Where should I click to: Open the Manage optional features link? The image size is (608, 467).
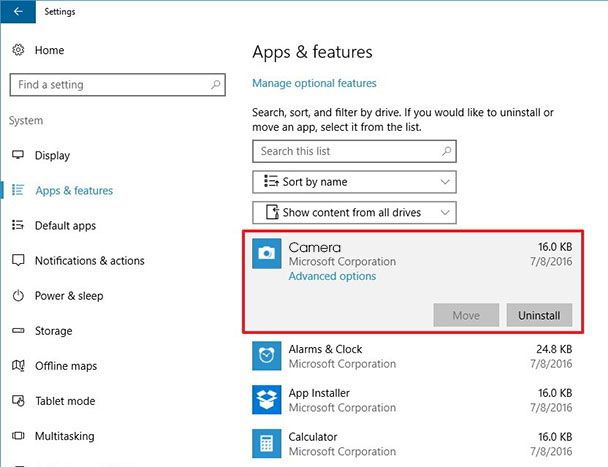314,83
